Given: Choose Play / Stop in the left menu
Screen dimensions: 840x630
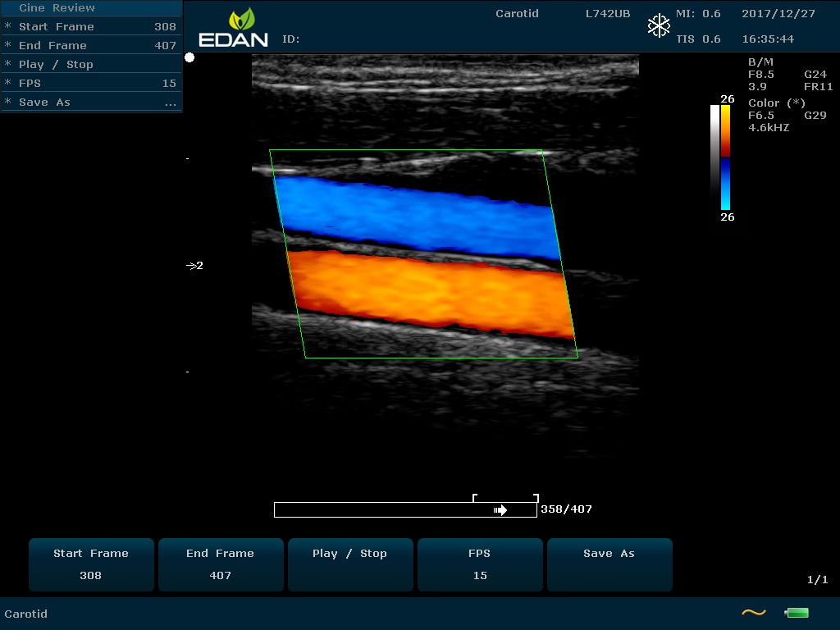Looking at the screenshot, I should [x=91, y=64].
